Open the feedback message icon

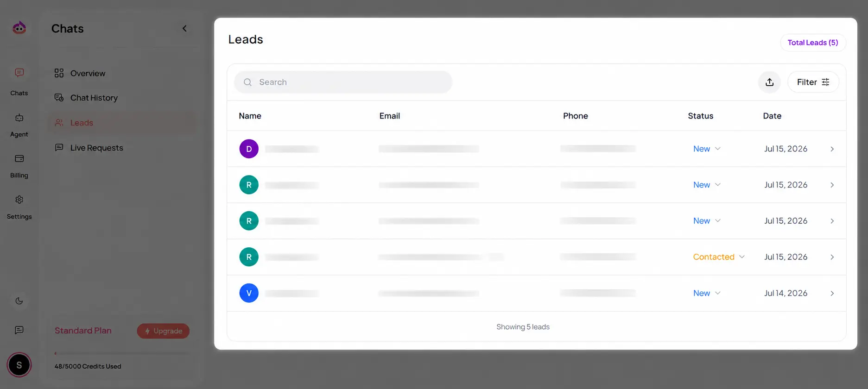pyautogui.click(x=19, y=330)
